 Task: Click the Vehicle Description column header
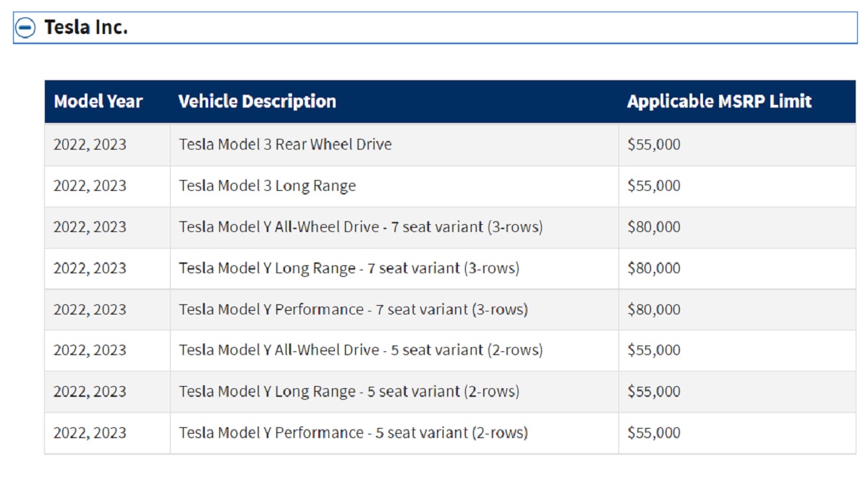pos(257,101)
